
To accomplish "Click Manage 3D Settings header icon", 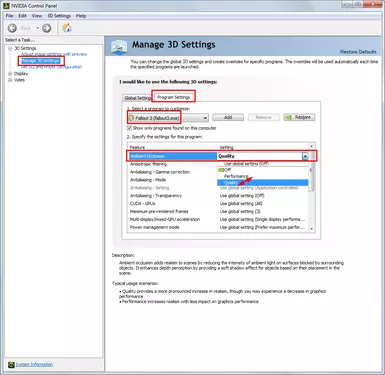I will click(x=119, y=47).
